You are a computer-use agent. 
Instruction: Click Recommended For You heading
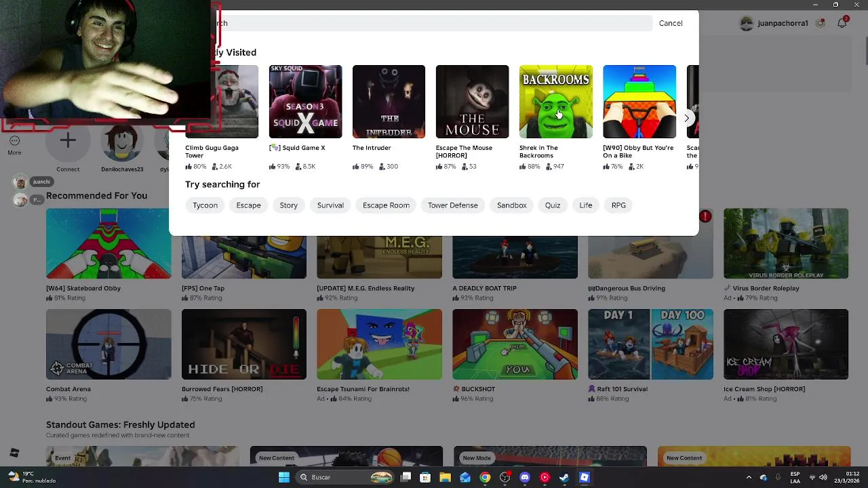click(96, 196)
